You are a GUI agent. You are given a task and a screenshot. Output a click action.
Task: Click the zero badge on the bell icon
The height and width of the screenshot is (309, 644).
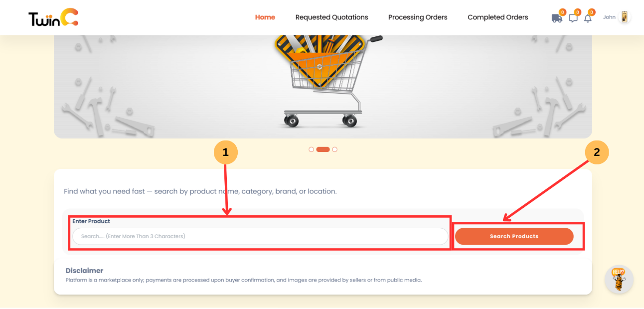592,11
